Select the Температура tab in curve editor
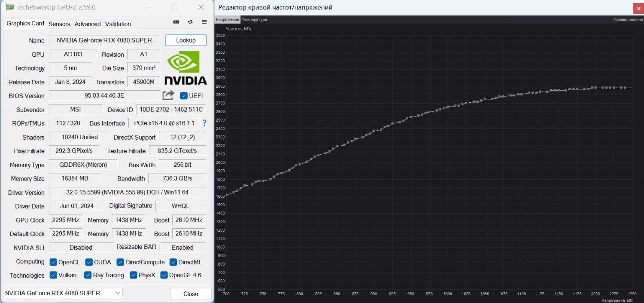Viewport: 644px width, 303px height. coord(254,19)
